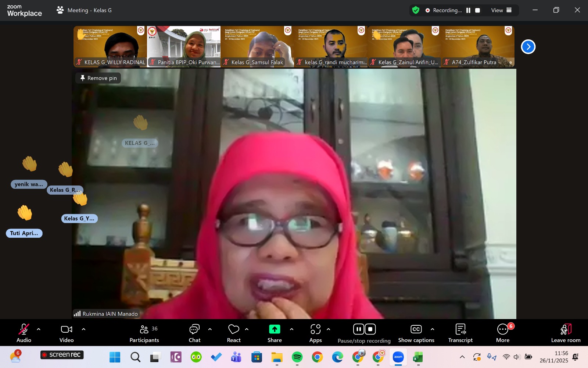Toggle the camera with Video button

click(67, 333)
